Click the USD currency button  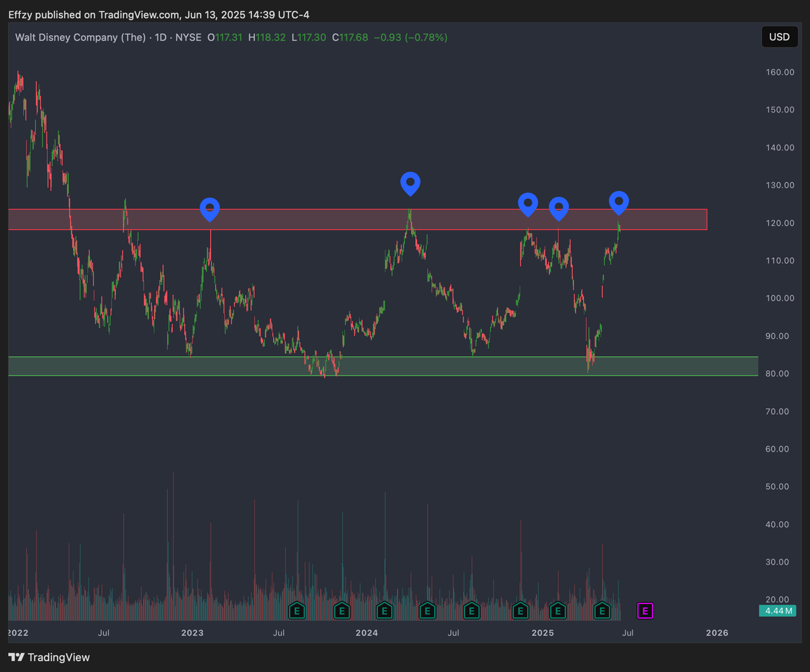point(779,36)
